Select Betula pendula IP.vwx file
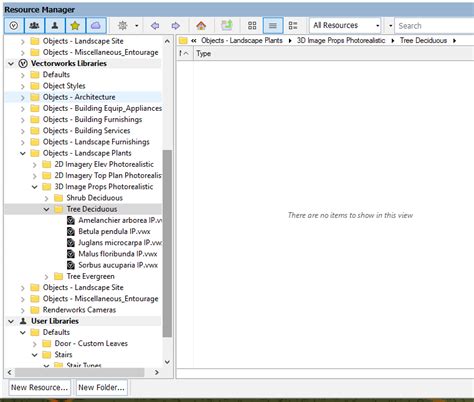The image size is (474, 402). pos(114,231)
